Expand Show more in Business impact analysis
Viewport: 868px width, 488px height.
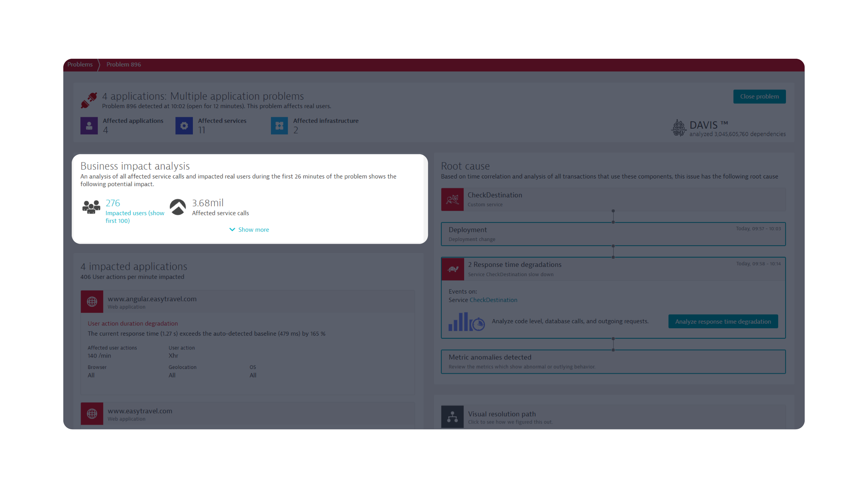coord(249,229)
